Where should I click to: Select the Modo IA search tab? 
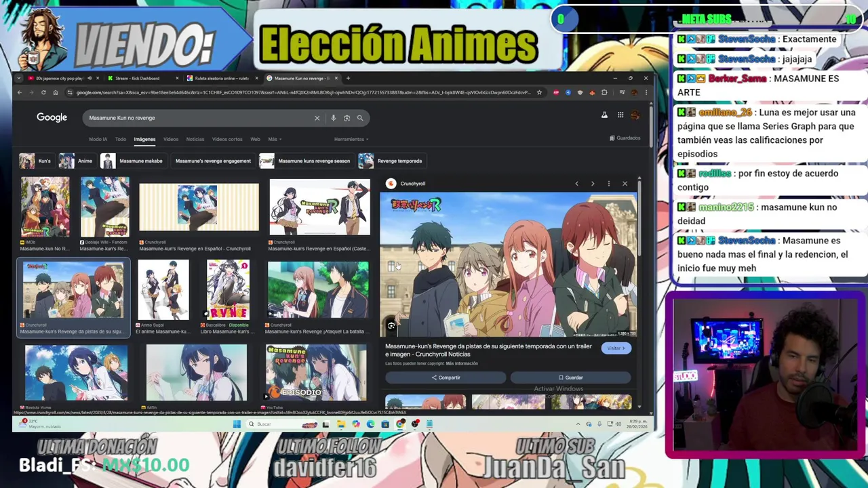click(x=98, y=139)
